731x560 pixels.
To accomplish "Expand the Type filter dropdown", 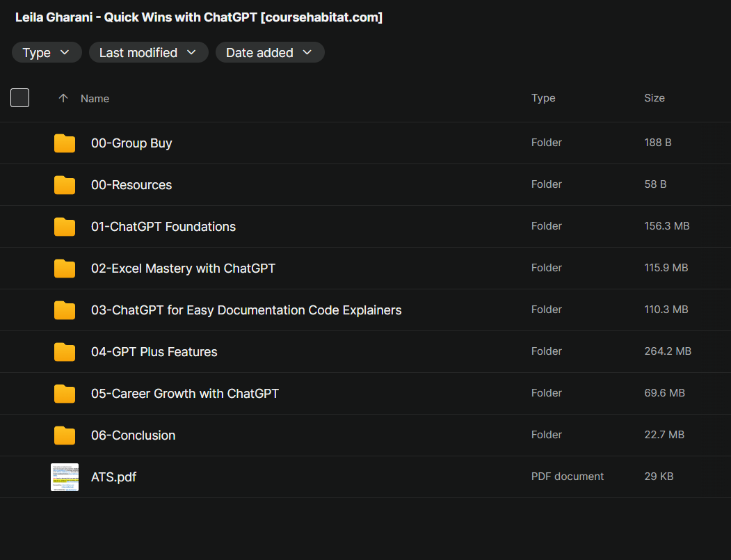I will [47, 52].
